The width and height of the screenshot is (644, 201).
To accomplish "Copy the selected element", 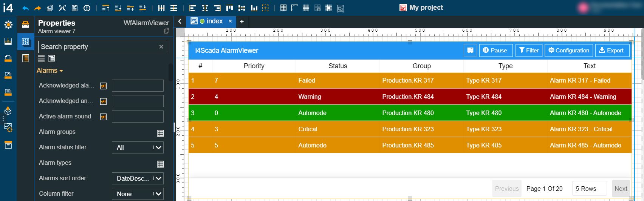I will click(x=50, y=8).
